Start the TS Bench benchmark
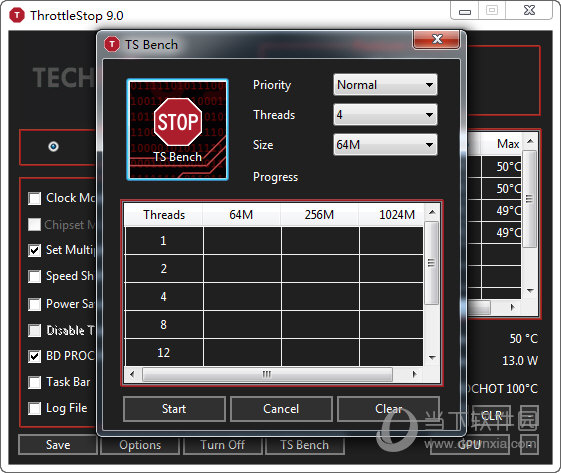The width and height of the screenshot is (561, 473). tap(174, 409)
